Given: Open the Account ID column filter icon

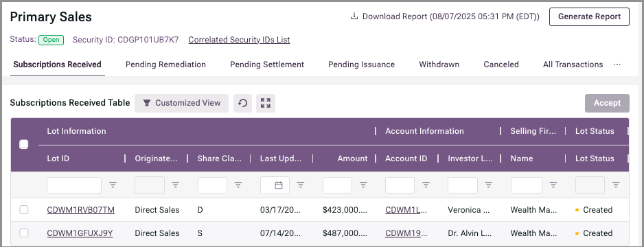Looking at the screenshot, I should coord(426,185).
